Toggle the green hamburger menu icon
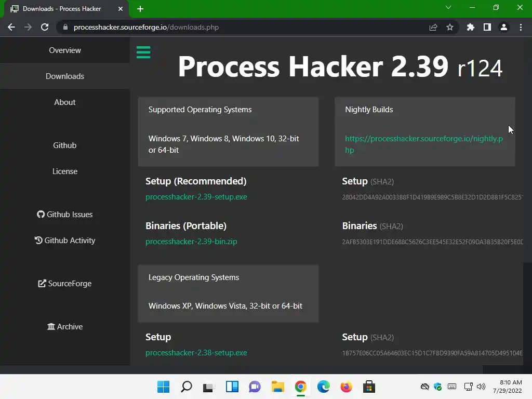Image resolution: width=532 pixels, height=399 pixels. pyautogui.click(x=143, y=52)
